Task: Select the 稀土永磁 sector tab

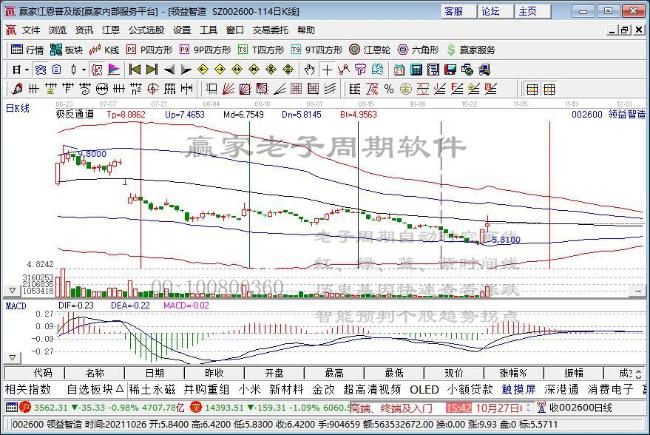Action: pyautogui.click(x=152, y=389)
